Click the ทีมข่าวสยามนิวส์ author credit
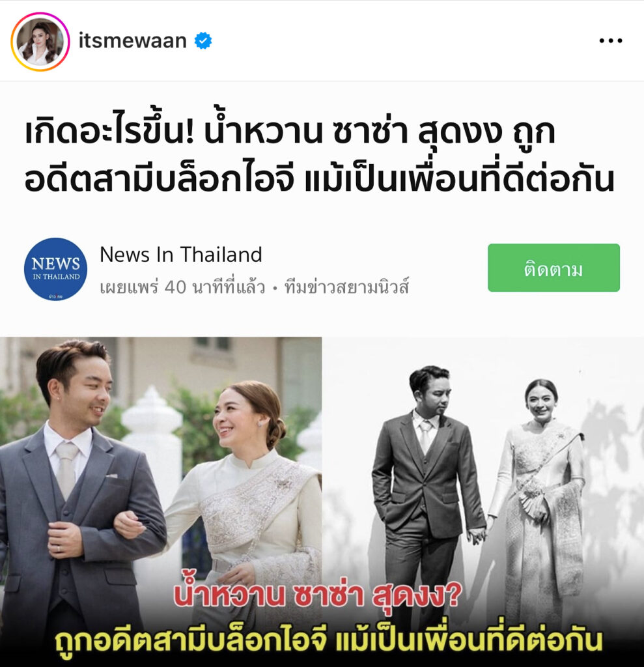Image resolution: width=644 pixels, height=667 pixels. tap(346, 287)
